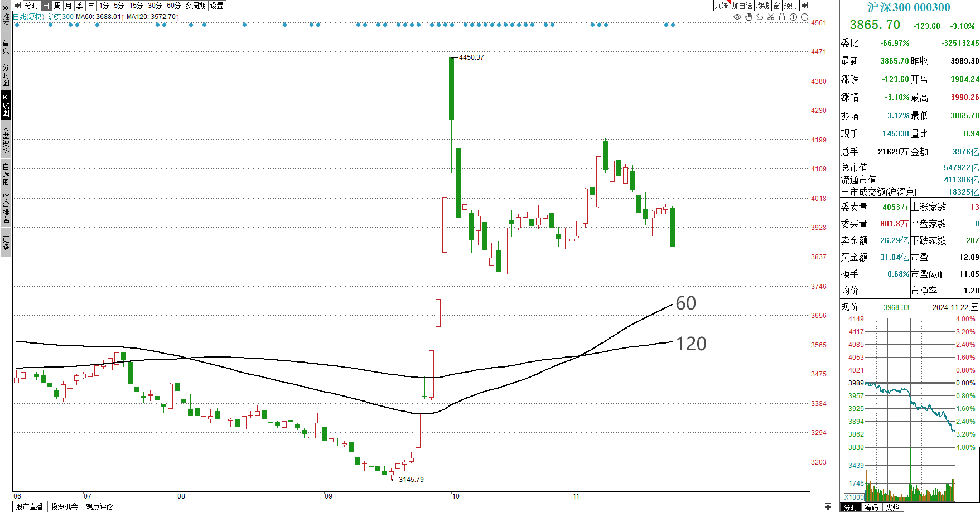Switch to 分时 period tab

coord(32,6)
